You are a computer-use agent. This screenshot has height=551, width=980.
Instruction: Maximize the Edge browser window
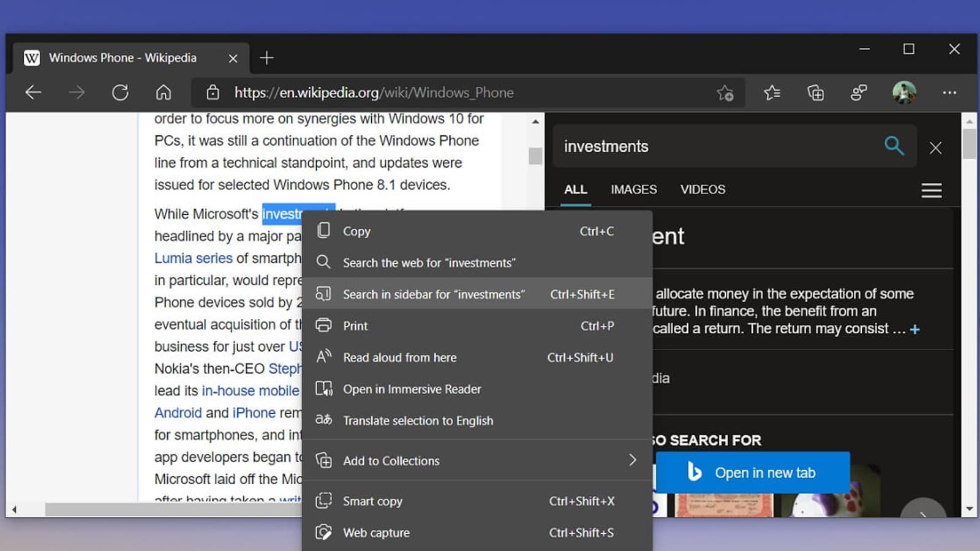coord(909,49)
